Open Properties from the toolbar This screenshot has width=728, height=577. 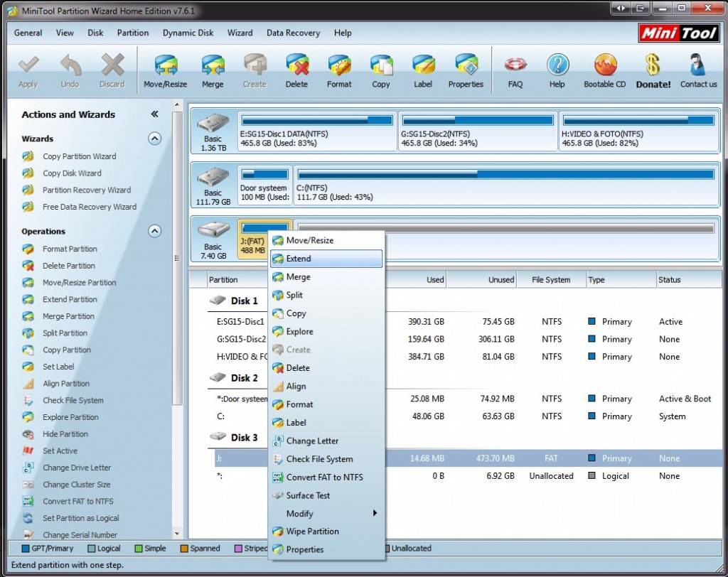coord(466,70)
